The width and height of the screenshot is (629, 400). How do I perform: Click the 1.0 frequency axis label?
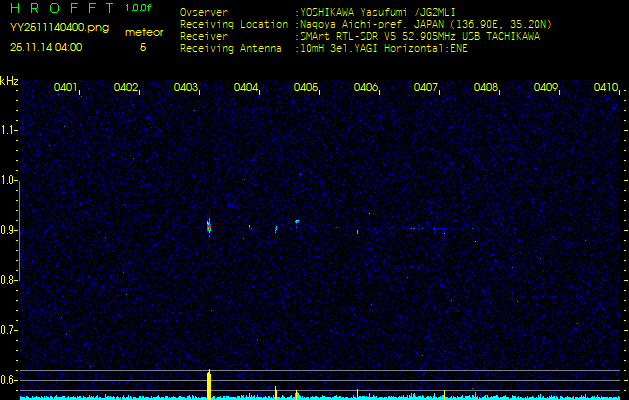click(9, 180)
